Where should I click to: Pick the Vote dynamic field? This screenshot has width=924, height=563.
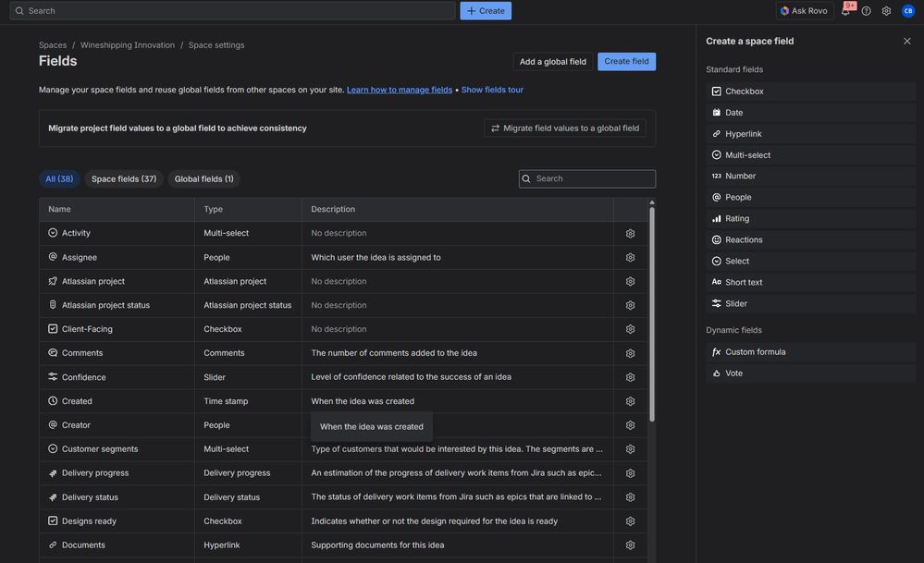[x=733, y=373]
